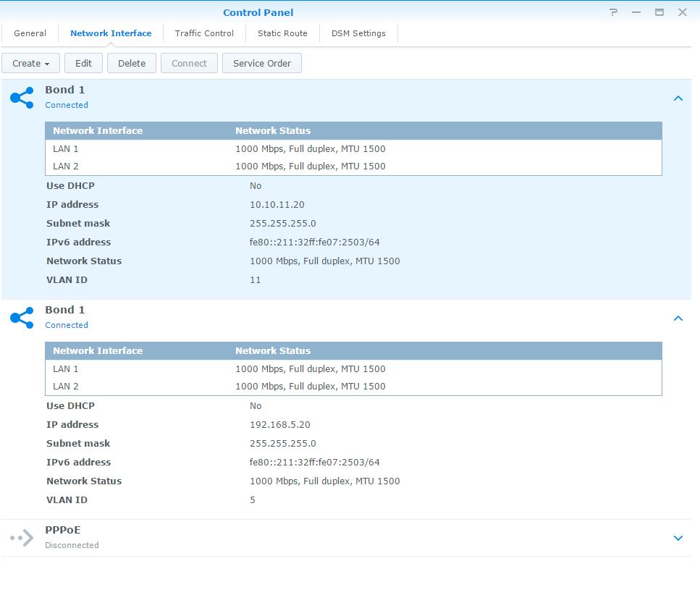The height and width of the screenshot is (590, 700).
Task: Click the VLAN ID value 11
Action: coord(255,280)
